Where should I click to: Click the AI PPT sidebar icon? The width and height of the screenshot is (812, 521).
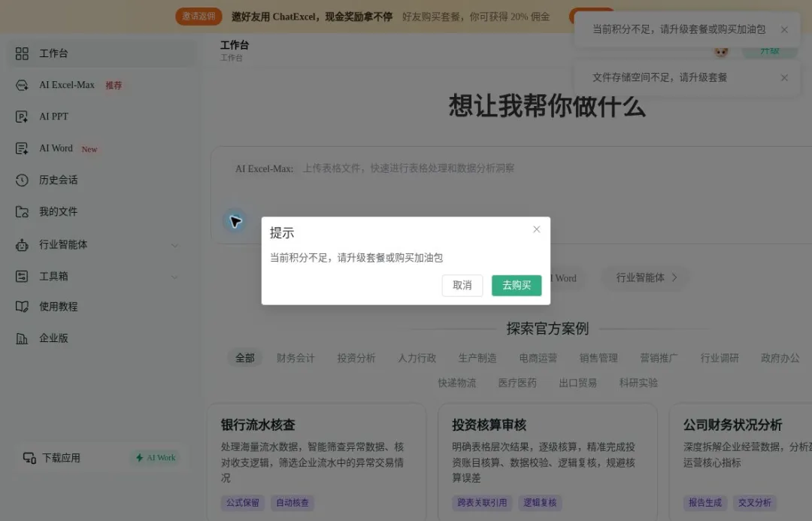click(22, 117)
